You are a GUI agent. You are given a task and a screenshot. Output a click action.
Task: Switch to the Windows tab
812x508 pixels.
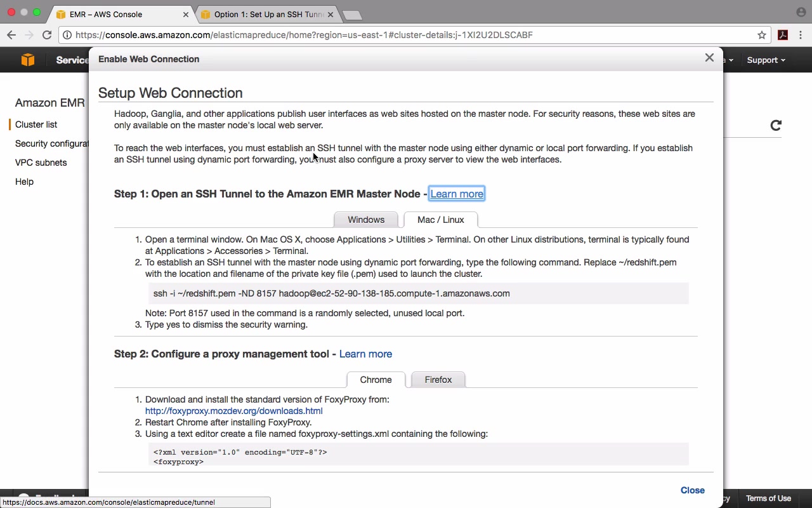point(366,220)
